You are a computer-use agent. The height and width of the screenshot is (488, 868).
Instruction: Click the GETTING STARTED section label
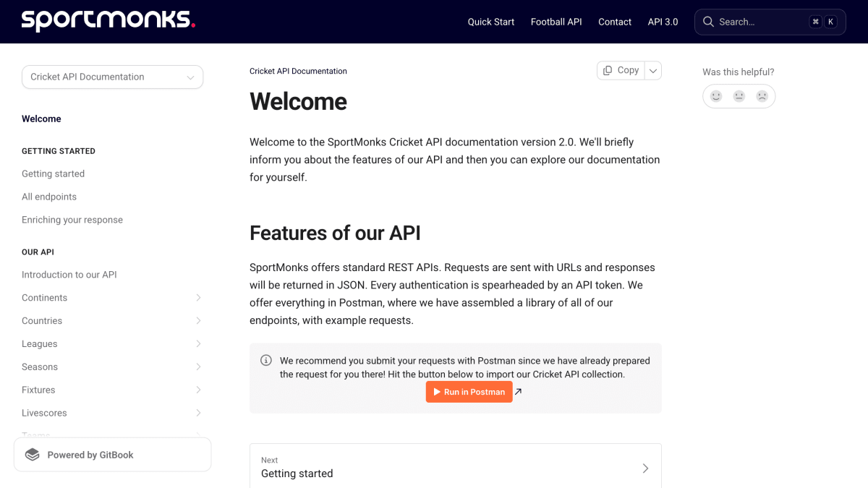[59, 151]
